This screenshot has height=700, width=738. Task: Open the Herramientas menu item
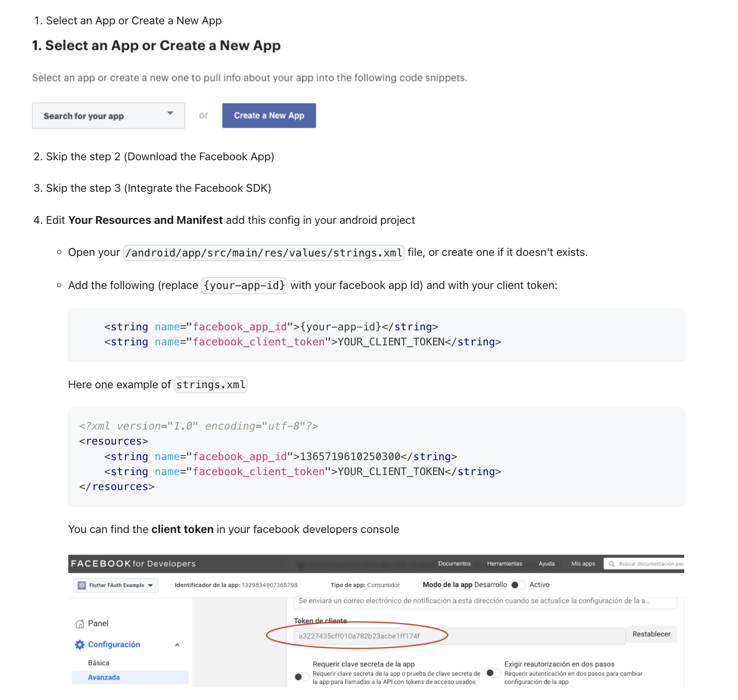coord(504,564)
